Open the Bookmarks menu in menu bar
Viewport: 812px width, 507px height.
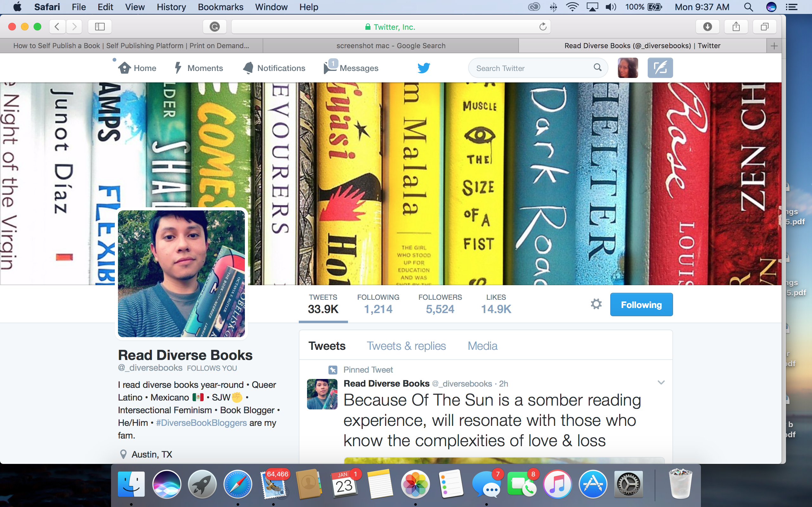click(x=220, y=7)
